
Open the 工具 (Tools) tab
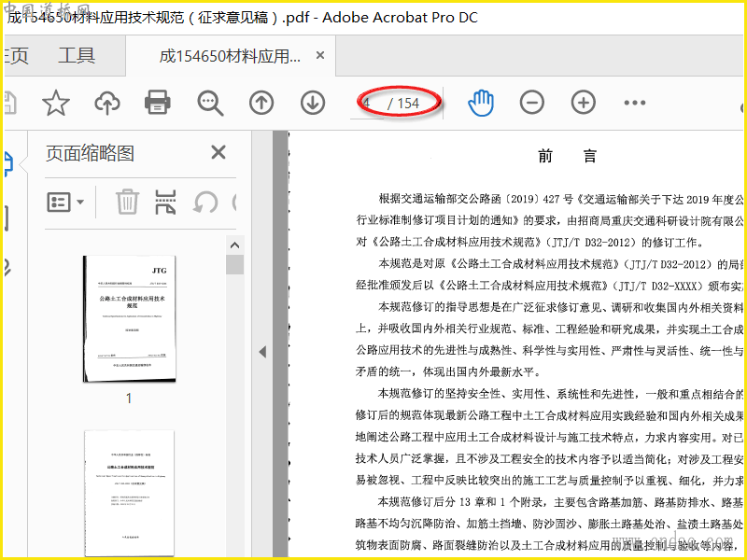(77, 56)
